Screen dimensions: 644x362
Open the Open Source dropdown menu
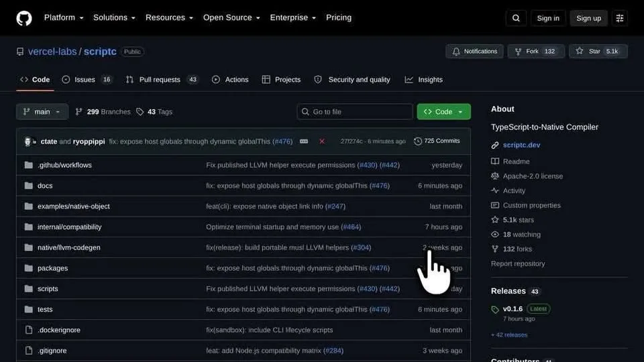[x=231, y=17]
